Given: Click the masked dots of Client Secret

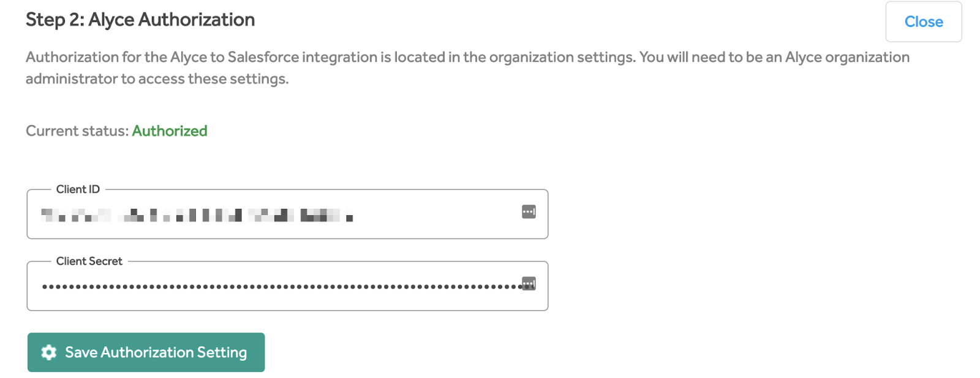Looking at the screenshot, I should tap(276, 287).
